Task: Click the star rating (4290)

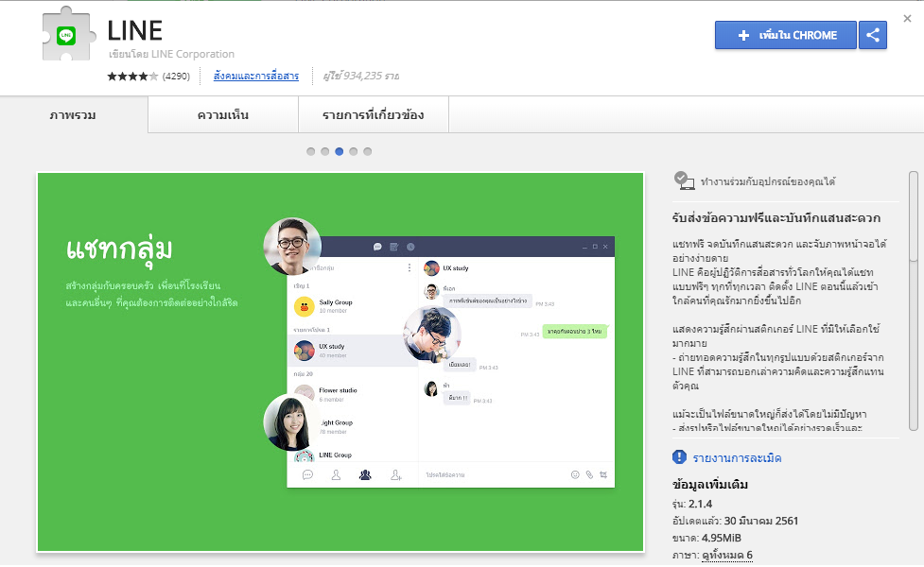Action: [x=148, y=76]
